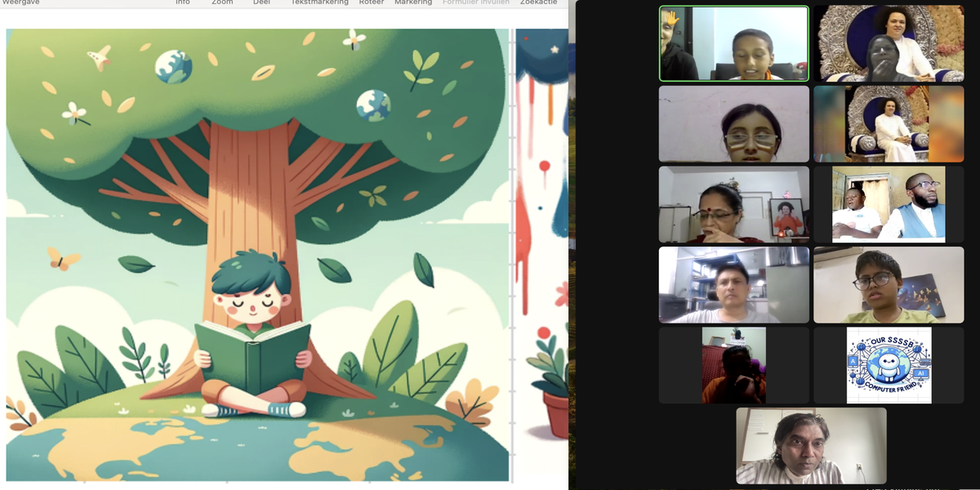Select the blurred-sides tile of woman in white
Screen dimensions: 980x490
(889, 123)
